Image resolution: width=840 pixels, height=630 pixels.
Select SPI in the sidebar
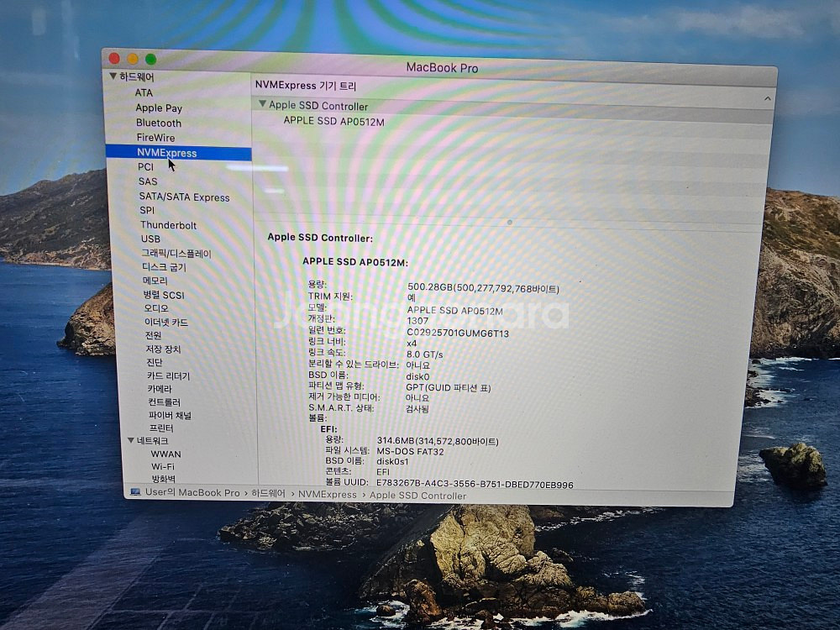tap(147, 211)
